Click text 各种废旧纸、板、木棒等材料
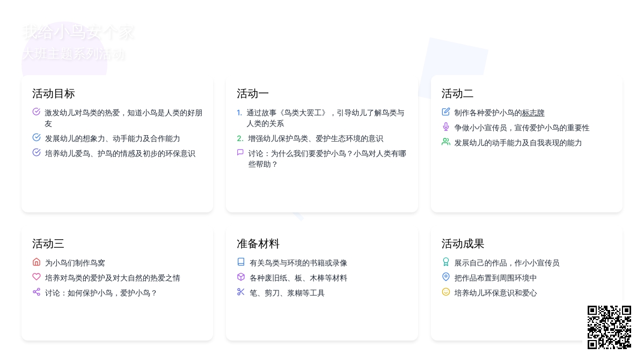The height and width of the screenshot is (362, 644). (x=298, y=278)
